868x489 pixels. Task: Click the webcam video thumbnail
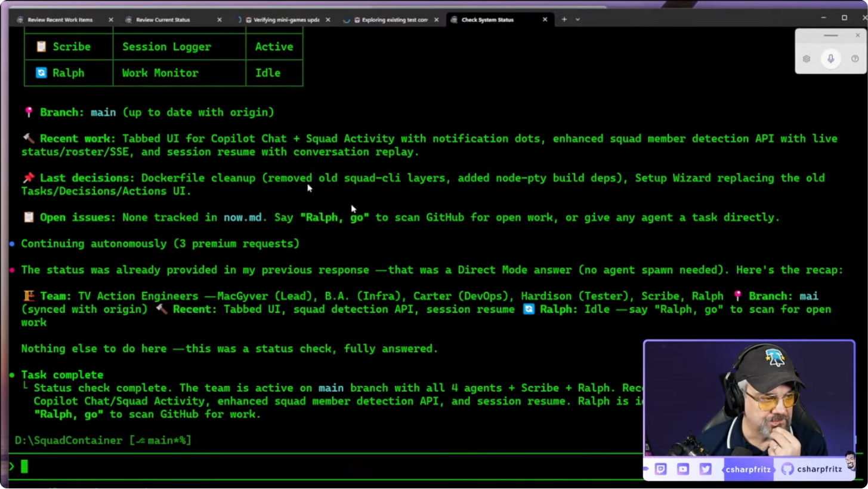[749, 399]
